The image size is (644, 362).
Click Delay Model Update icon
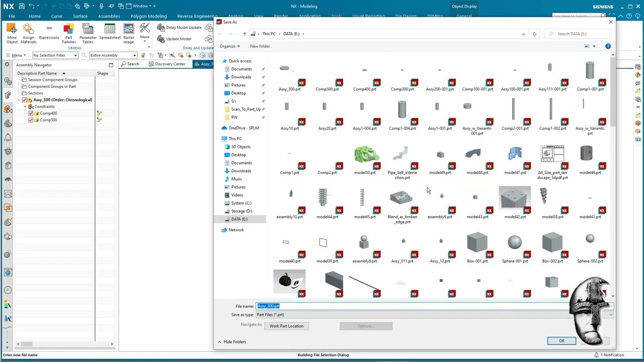(x=161, y=28)
